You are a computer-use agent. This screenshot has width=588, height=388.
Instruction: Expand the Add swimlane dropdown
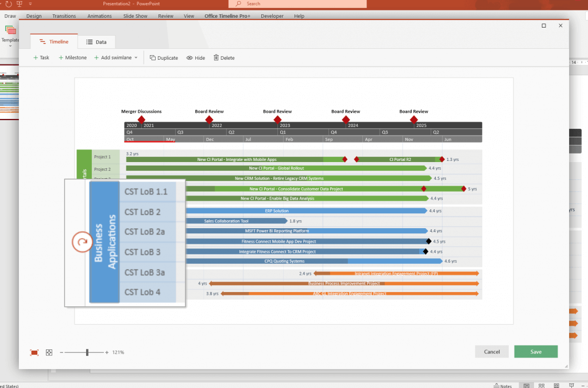pos(137,57)
